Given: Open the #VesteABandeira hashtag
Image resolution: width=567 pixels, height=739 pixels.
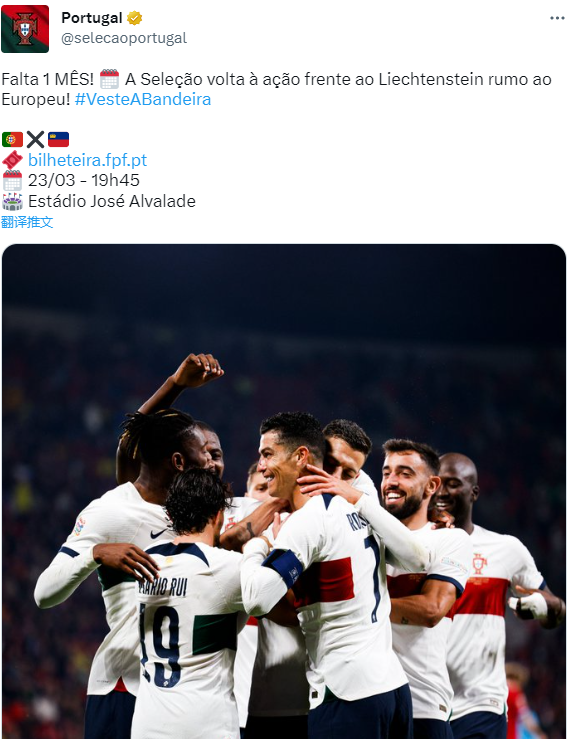Looking at the screenshot, I should (143, 99).
